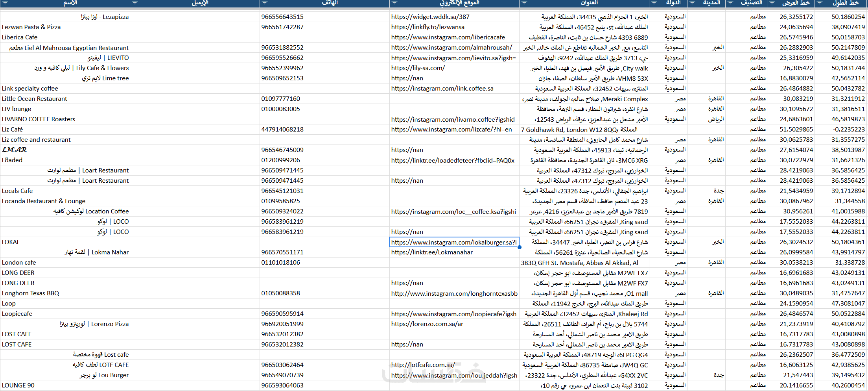Screen dimensions: 868x391
Task: Open the lorenzo.com.sa/ar link
Action: pos(427,324)
